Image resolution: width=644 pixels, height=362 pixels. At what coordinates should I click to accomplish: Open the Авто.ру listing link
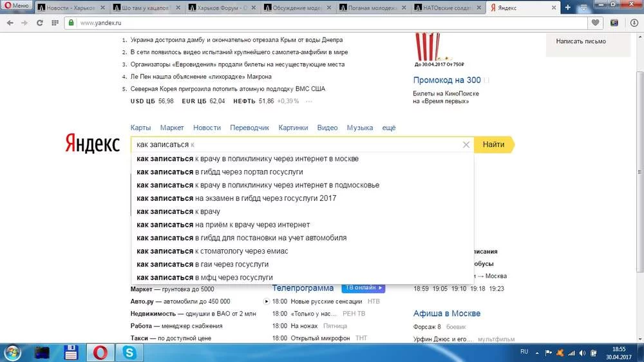point(180,301)
